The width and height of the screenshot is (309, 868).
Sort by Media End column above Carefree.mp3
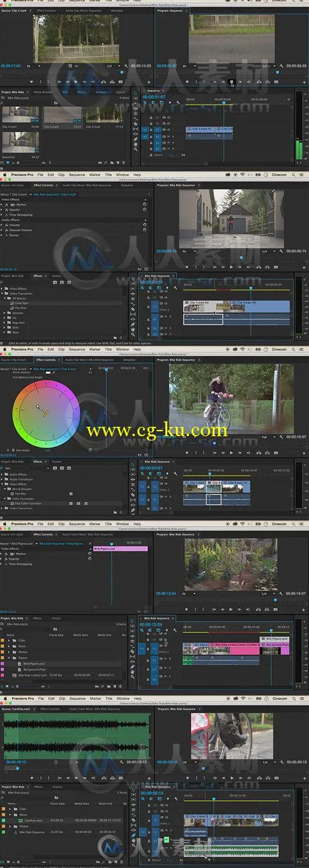(x=104, y=803)
